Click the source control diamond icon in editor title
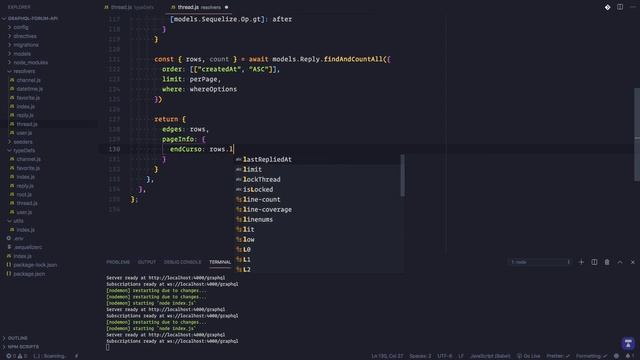This screenshot has width=640, height=360. click(x=607, y=7)
